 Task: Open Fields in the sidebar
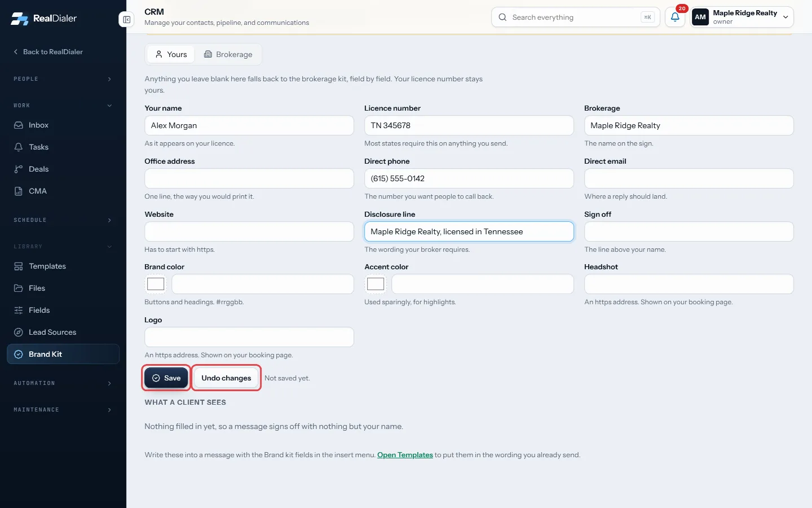point(63,310)
